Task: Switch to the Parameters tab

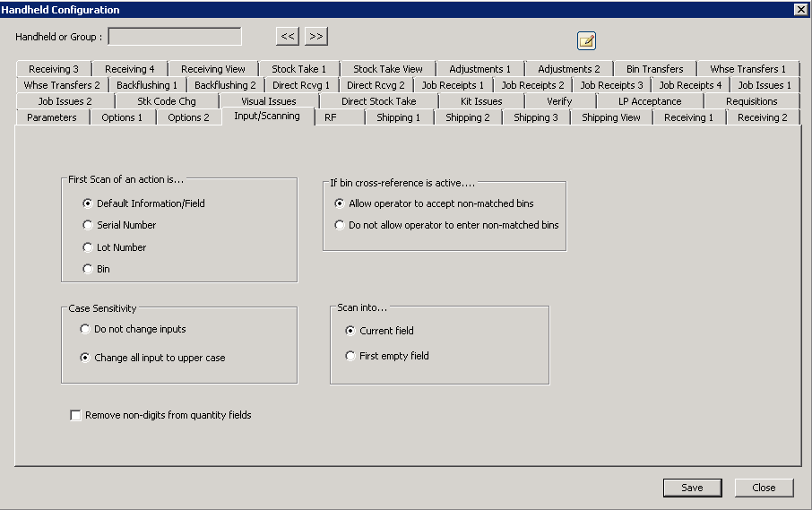Action: point(52,117)
